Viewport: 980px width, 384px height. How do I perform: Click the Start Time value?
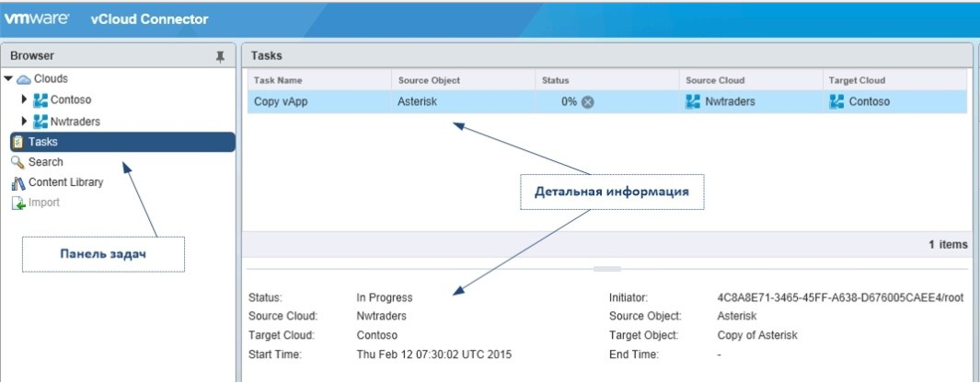433,355
